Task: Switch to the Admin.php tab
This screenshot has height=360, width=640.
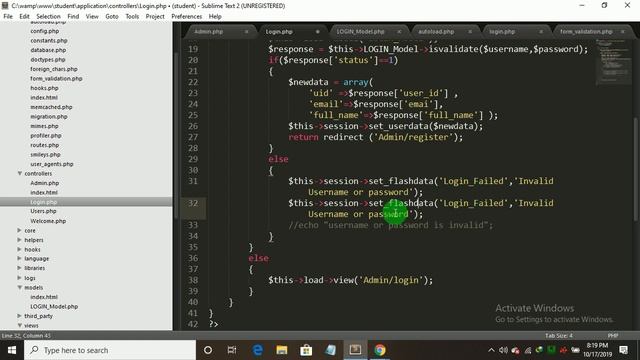Action: [x=209, y=31]
